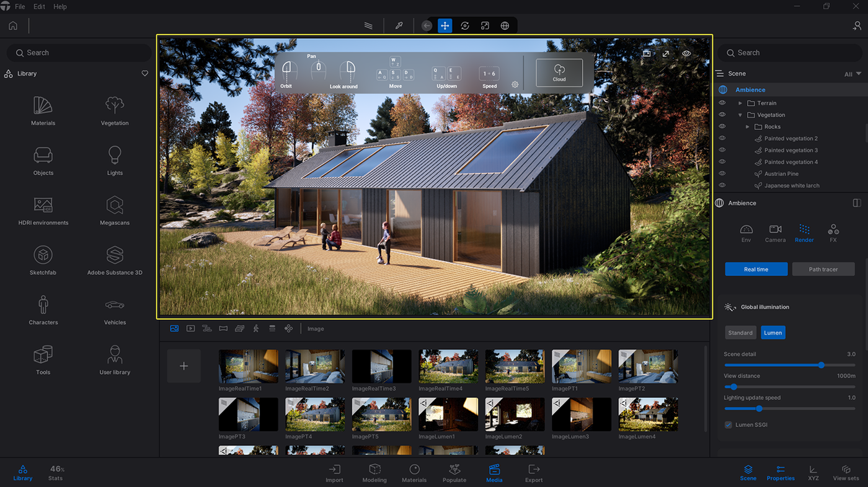Image resolution: width=868 pixels, height=487 pixels.
Task: Select the Video media type icon
Action: [x=190, y=328]
